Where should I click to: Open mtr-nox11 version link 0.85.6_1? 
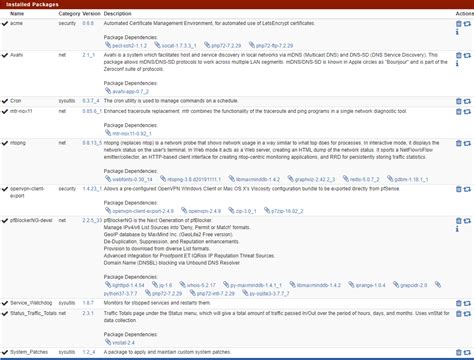tap(92, 111)
